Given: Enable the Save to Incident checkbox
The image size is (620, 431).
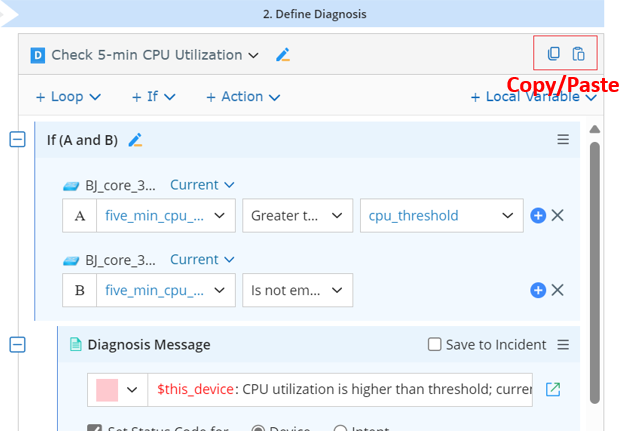Looking at the screenshot, I should (434, 345).
